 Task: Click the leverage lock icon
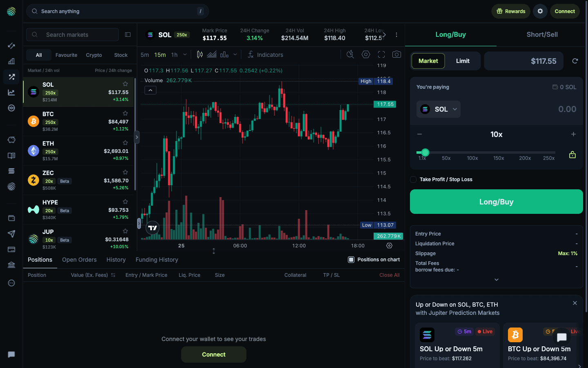(x=572, y=155)
